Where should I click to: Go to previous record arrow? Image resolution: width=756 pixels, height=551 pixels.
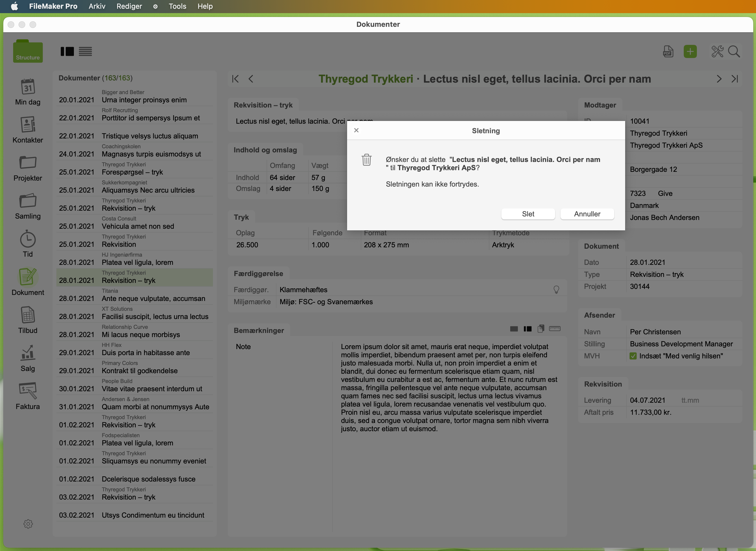(x=251, y=79)
